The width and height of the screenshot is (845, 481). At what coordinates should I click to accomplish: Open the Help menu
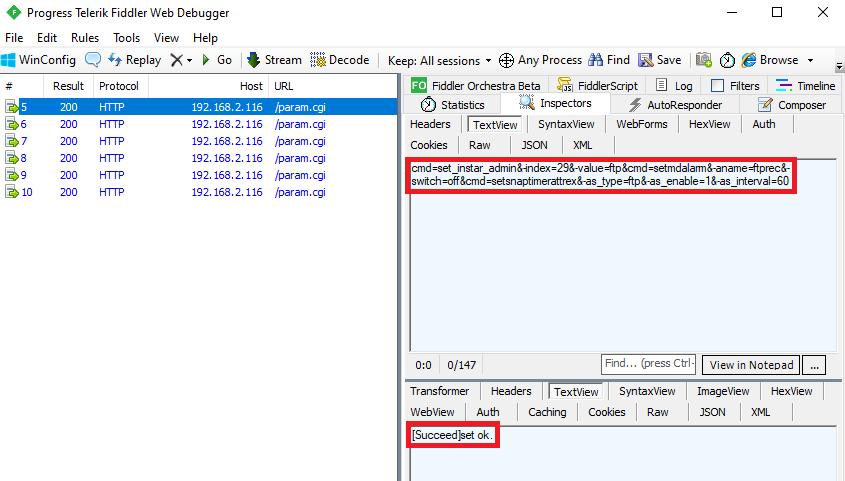point(205,38)
